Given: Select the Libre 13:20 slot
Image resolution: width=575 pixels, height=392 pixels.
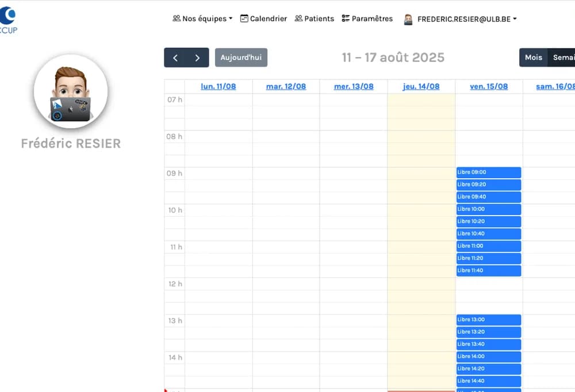Looking at the screenshot, I should point(488,332).
